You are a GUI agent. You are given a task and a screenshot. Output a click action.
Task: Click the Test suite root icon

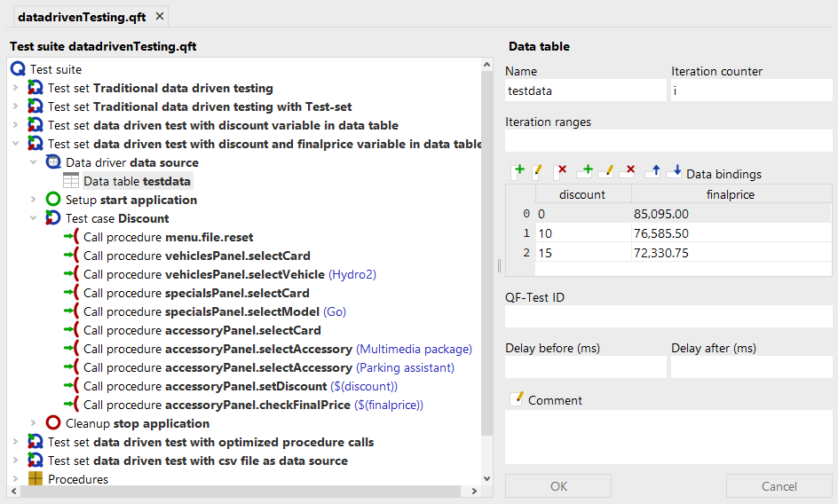18,69
